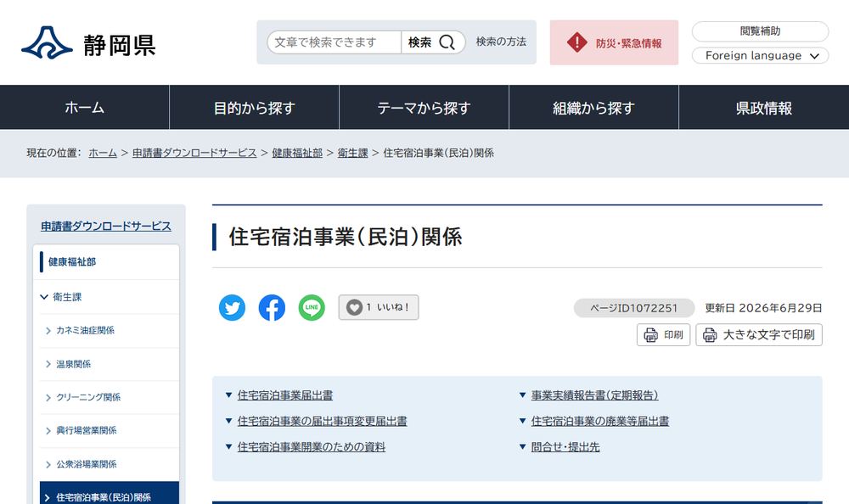
Task: Select 県政情報 navigation menu
Action: click(x=764, y=107)
